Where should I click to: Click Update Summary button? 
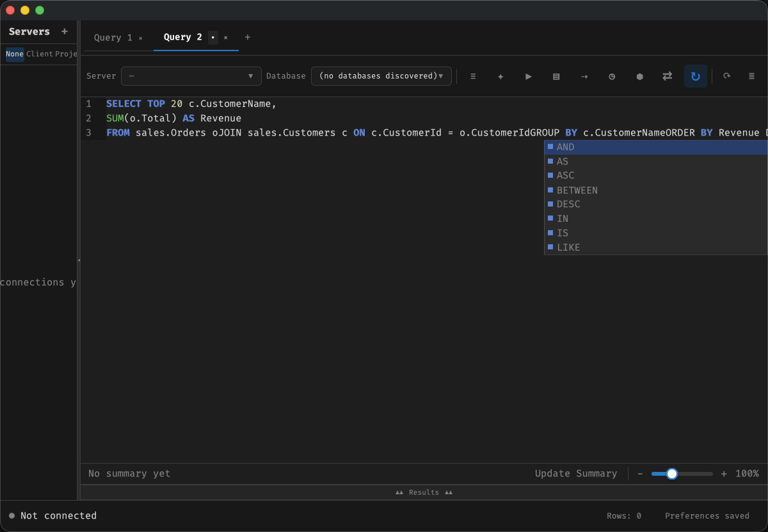click(576, 474)
